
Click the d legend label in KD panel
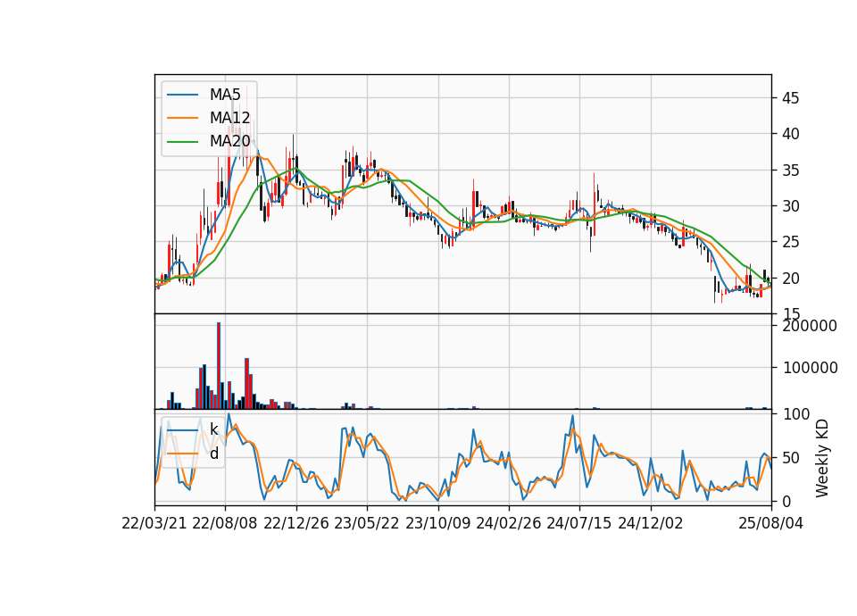(x=213, y=454)
